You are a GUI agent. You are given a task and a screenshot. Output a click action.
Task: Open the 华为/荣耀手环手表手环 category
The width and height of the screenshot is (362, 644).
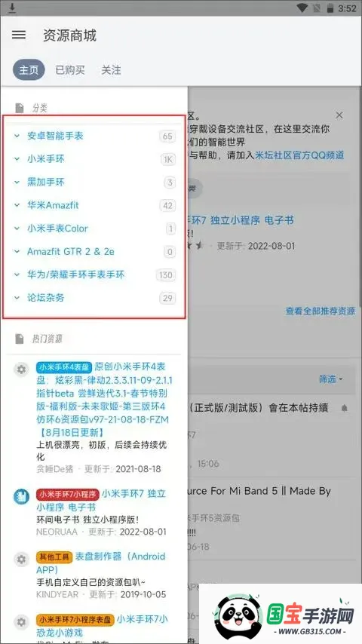pos(76,274)
